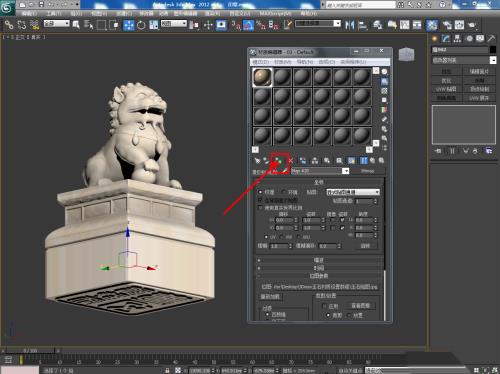Viewport: 500px width, 374px height.
Task: Toggle the checkbox under the texture radio button
Action: point(260,200)
